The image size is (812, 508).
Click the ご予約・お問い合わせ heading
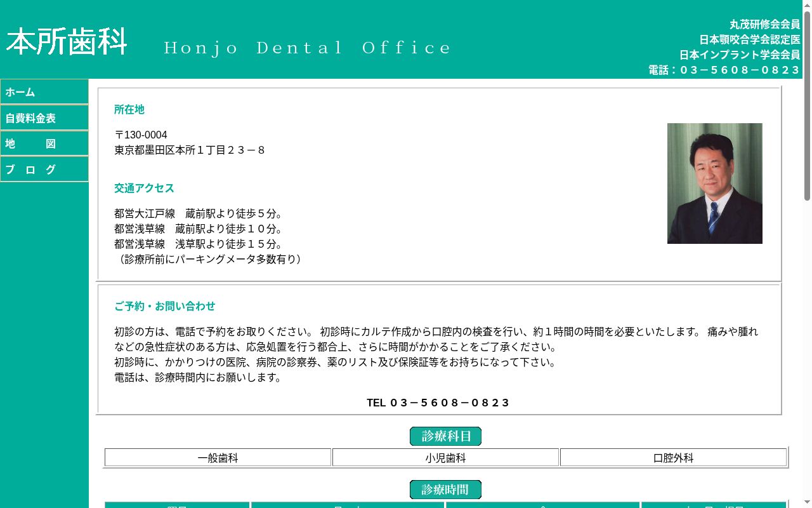click(165, 306)
